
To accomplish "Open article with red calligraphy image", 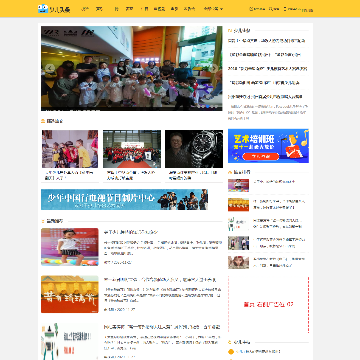I will (x=70, y=294).
